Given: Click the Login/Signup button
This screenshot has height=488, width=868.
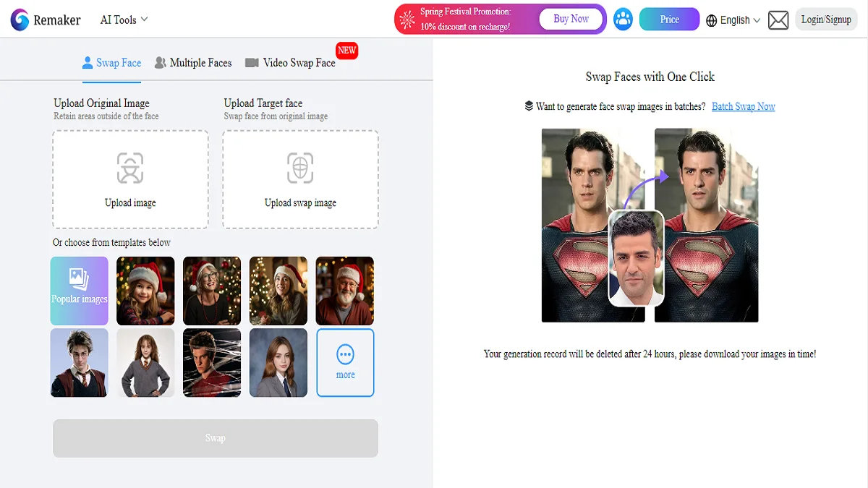Looking at the screenshot, I should (826, 19).
